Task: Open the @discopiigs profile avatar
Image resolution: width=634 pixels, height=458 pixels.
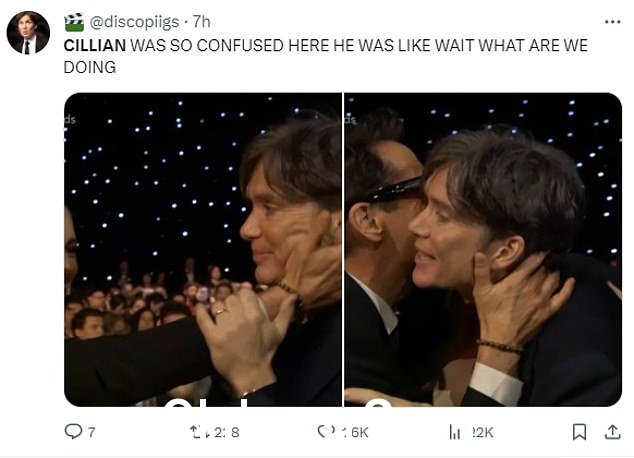Action: coord(28,32)
